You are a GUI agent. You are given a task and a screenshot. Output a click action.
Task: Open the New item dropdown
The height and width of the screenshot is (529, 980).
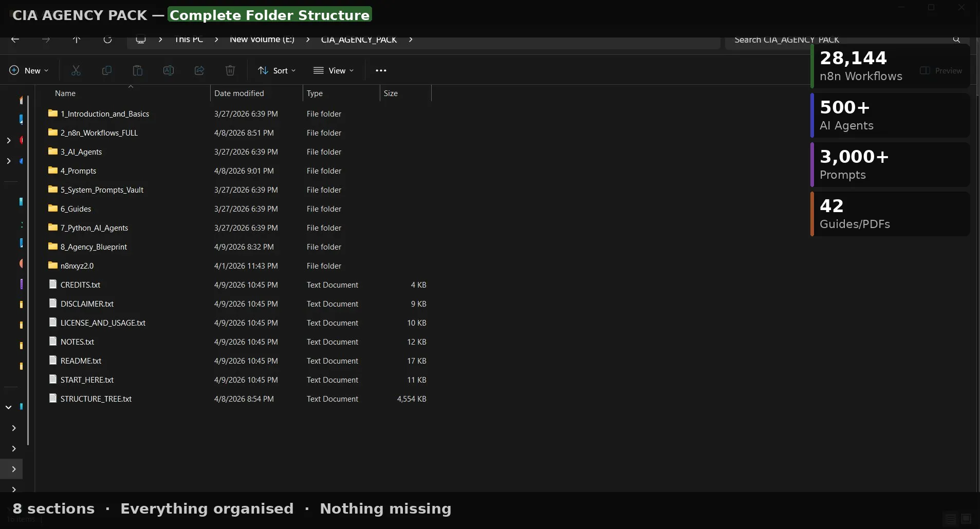pos(29,70)
